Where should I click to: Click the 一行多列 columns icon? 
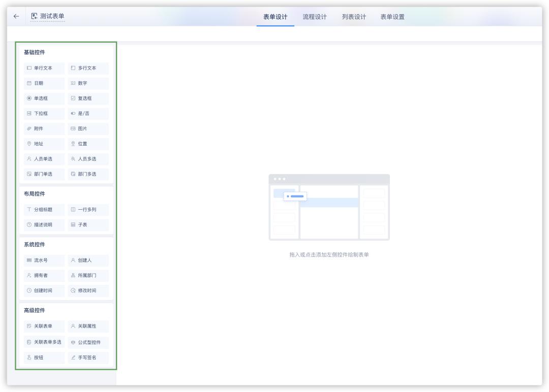(x=73, y=210)
